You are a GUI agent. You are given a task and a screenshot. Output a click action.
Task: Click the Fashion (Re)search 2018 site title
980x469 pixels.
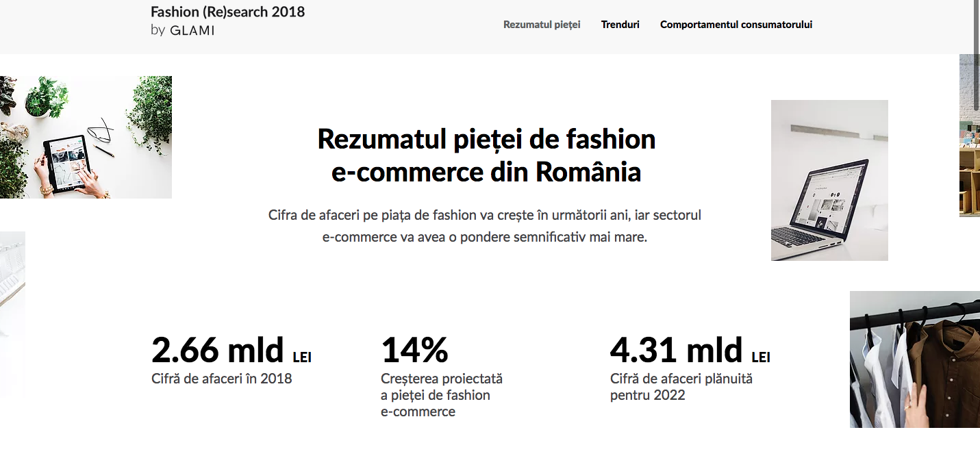click(227, 12)
